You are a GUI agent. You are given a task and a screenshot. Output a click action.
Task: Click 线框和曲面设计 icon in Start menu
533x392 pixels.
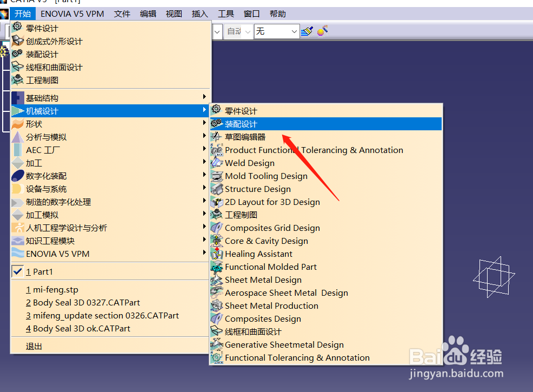point(18,67)
